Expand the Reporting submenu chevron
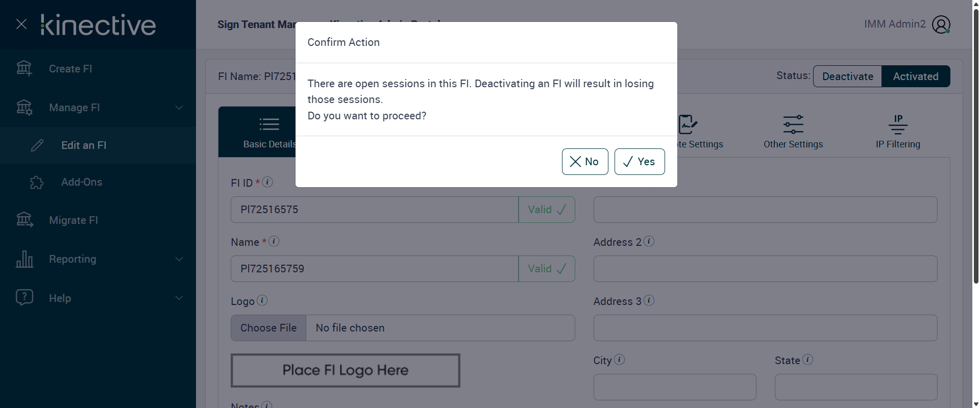The height and width of the screenshot is (408, 980). tap(179, 259)
